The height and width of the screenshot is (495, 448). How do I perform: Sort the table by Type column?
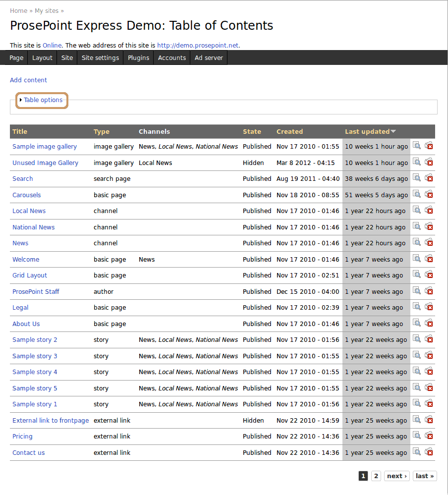[x=101, y=132]
